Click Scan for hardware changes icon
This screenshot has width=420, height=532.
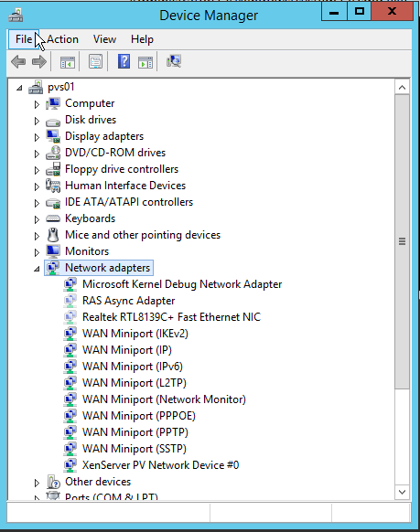tap(174, 61)
